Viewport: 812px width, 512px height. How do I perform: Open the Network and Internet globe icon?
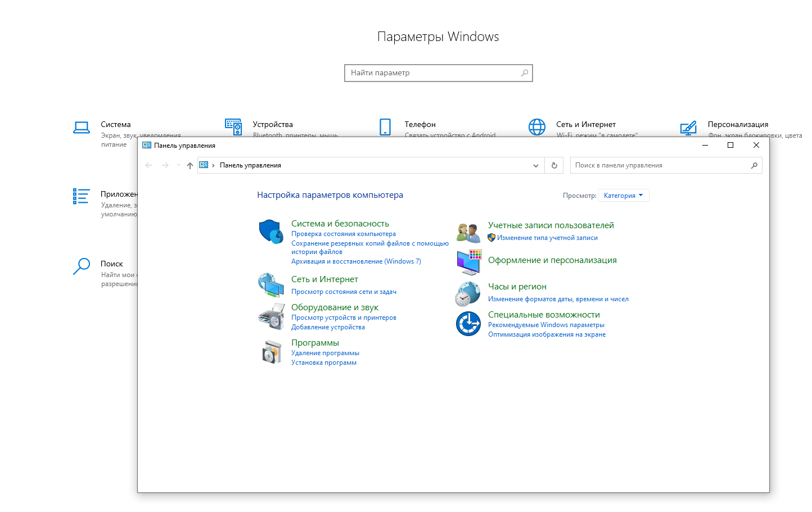[270, 285]
